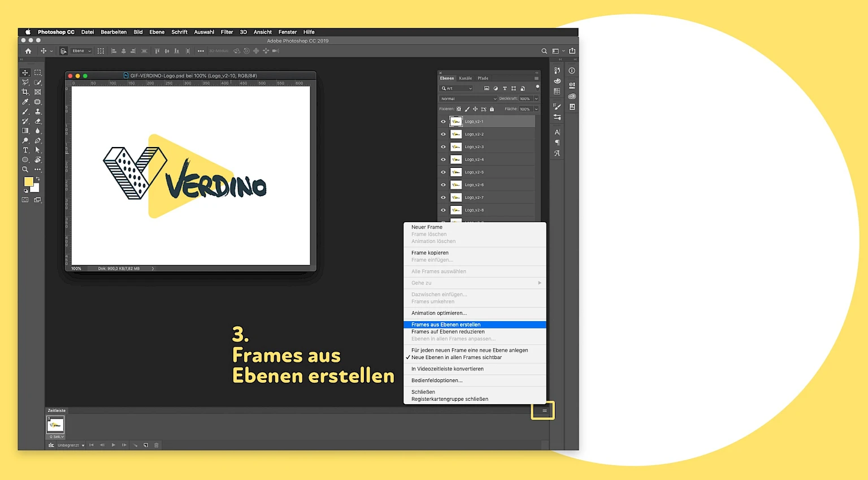Viewport: 868px width, 480px height.
Task: Select the Zoom magnifier tool
Action: coord(25,169)
